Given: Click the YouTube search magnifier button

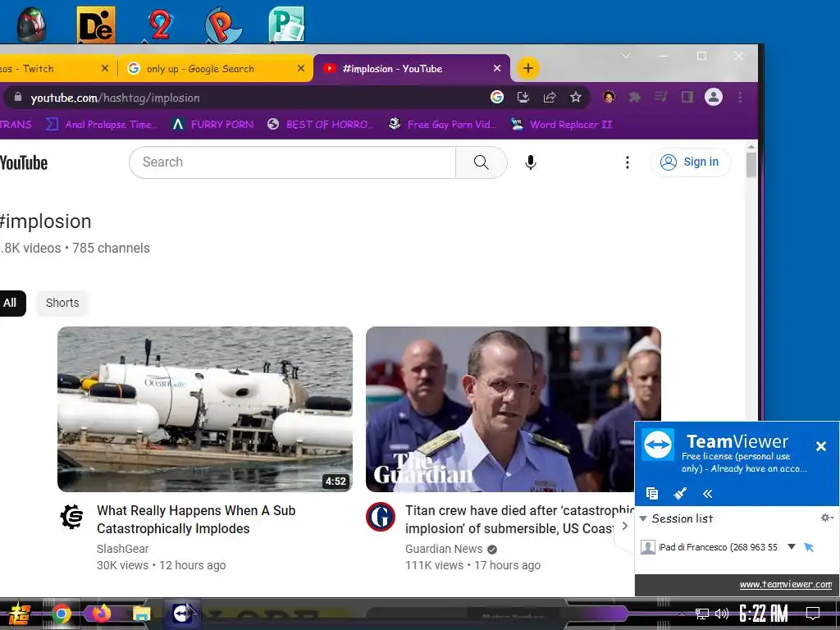Looking at the screenshot, I should point(481,162).
